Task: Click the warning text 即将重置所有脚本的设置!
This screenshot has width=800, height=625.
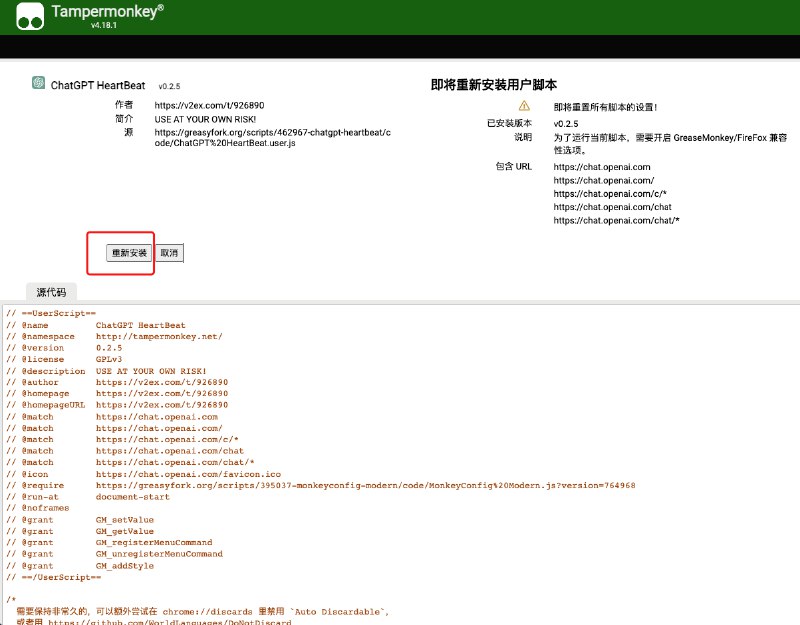Action: coord(605,107)
